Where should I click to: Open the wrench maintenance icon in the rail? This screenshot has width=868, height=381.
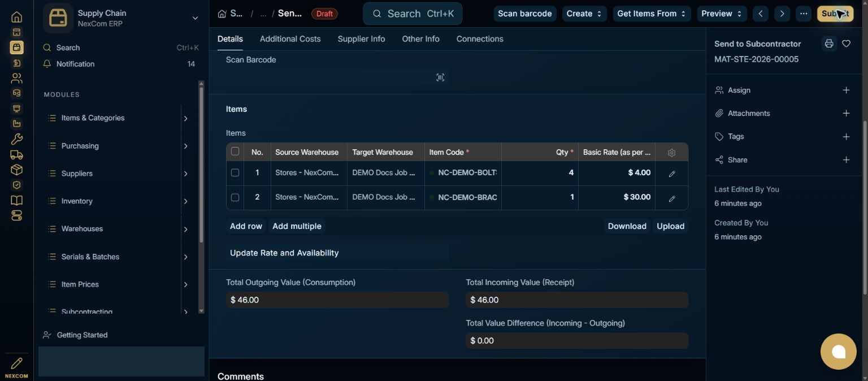click(x=16, y=139)
